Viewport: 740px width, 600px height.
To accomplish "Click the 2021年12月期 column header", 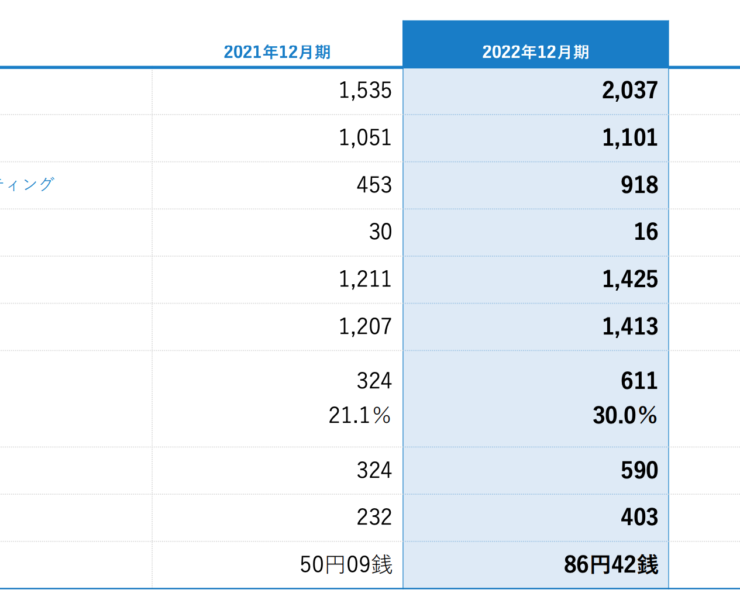I will coord(277,52).
